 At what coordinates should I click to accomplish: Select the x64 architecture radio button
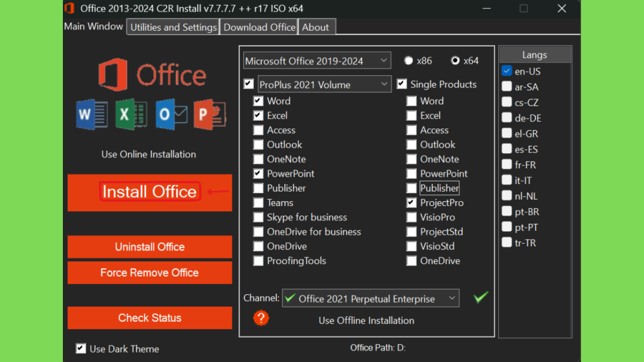point(455,61)
